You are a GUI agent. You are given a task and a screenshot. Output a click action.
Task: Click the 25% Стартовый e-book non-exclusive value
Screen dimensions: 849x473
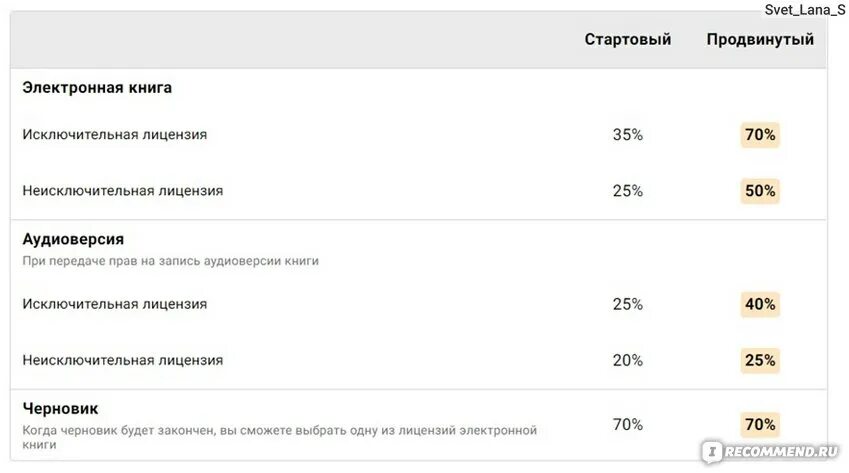(628, 191)
